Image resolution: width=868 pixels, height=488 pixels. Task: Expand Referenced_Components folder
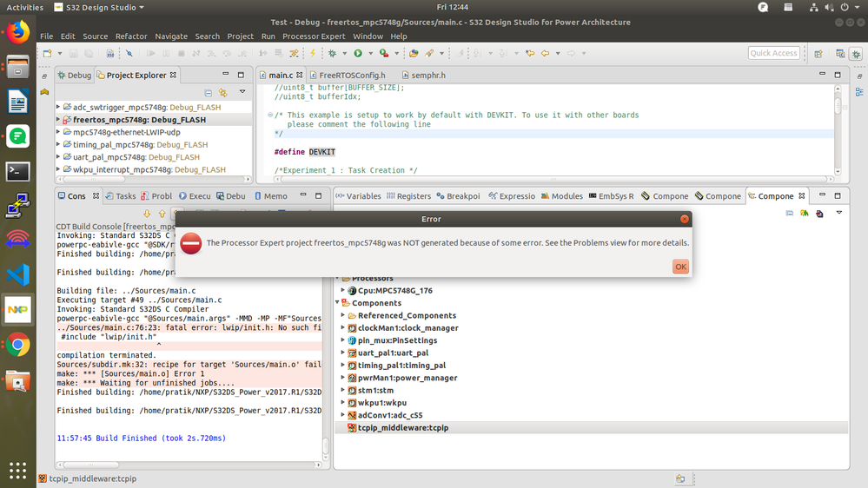tap(342, 315)
